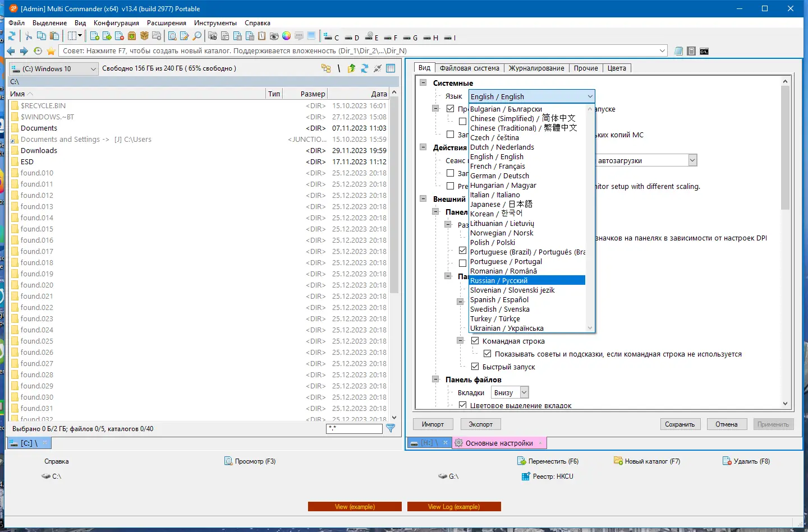The height and width of the screenshot is (532, 808).
Task: Click the settings panel vertical scrollbar
Action: tap(785, 243)
